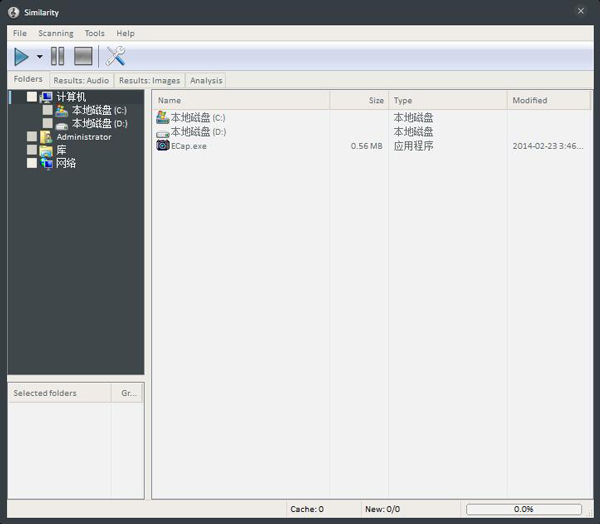Check the 本地磁盘 (C:) tree checkbox

point(47,110)
